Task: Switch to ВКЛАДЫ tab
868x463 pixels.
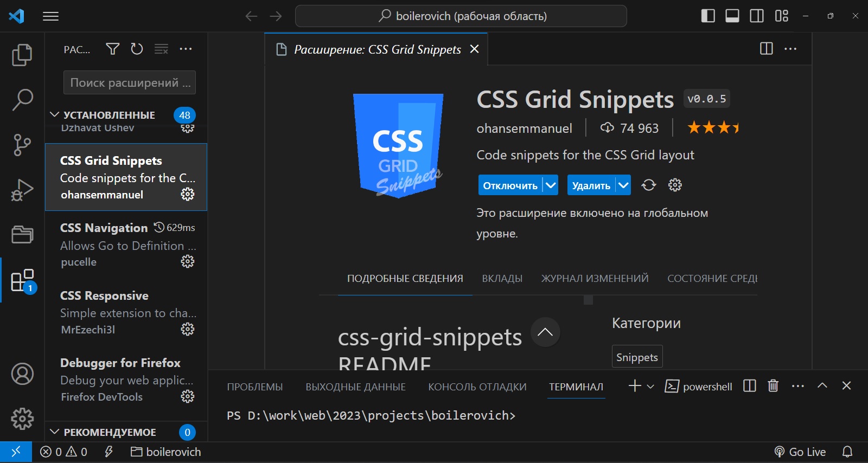Action: pyautogui.click(x=502, y=279)
